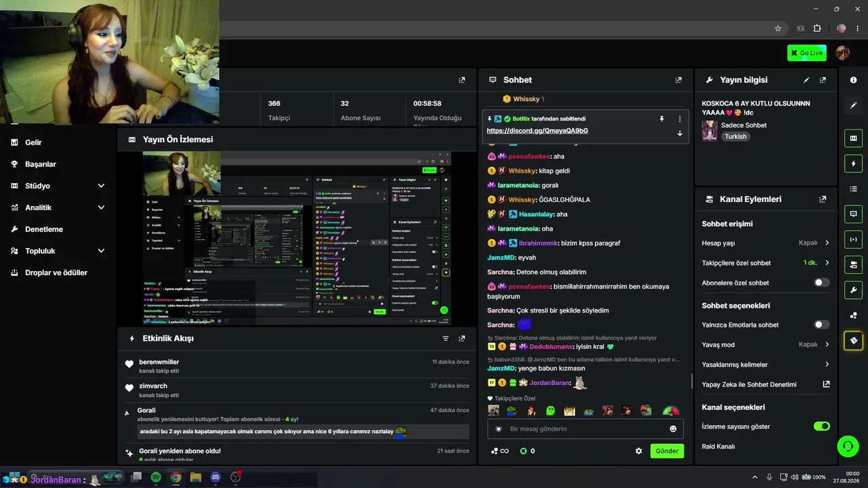Toggle Abonelere özel sohbet switch
Viewport: 868px width, 488px height.
coord(821,283)
